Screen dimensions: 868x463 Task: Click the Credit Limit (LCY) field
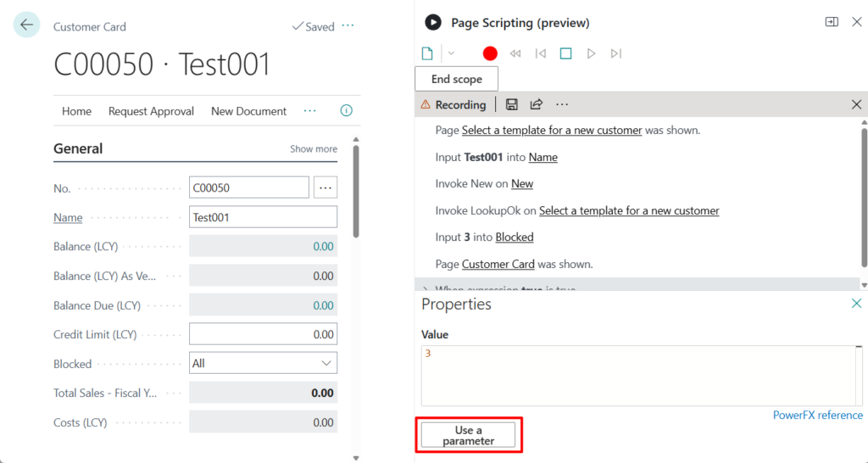263,334
